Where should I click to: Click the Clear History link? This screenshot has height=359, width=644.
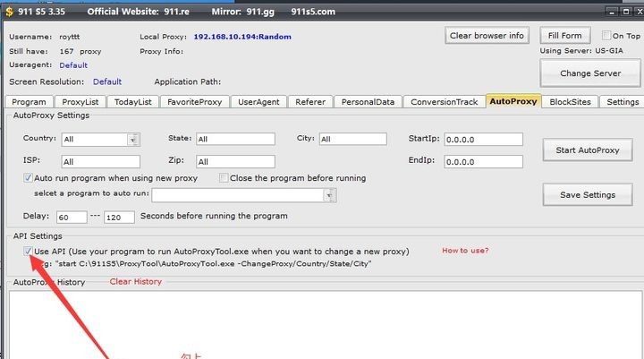136,282
